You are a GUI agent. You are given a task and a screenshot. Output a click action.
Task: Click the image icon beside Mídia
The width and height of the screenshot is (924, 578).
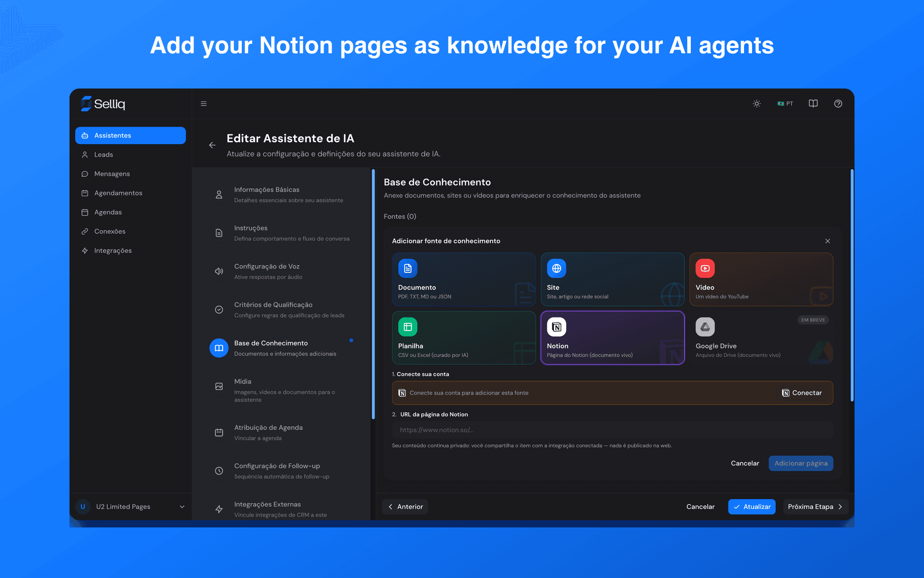[219, 387]
